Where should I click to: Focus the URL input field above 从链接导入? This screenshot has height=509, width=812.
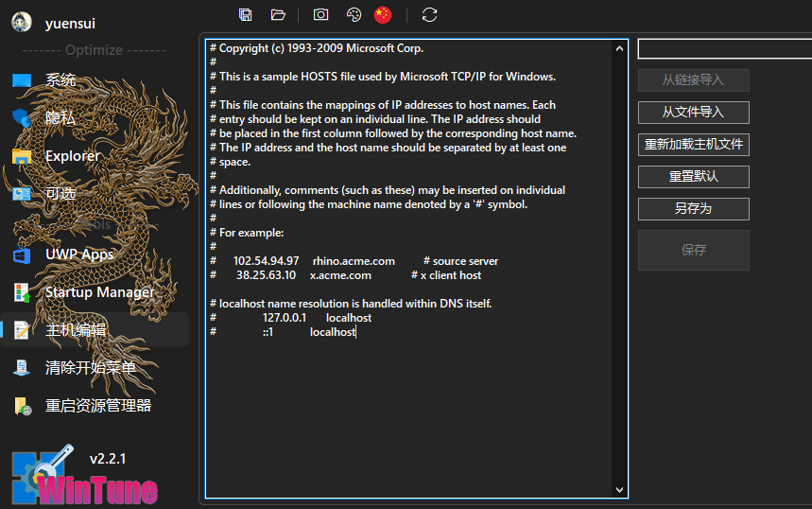click(725, 48)
